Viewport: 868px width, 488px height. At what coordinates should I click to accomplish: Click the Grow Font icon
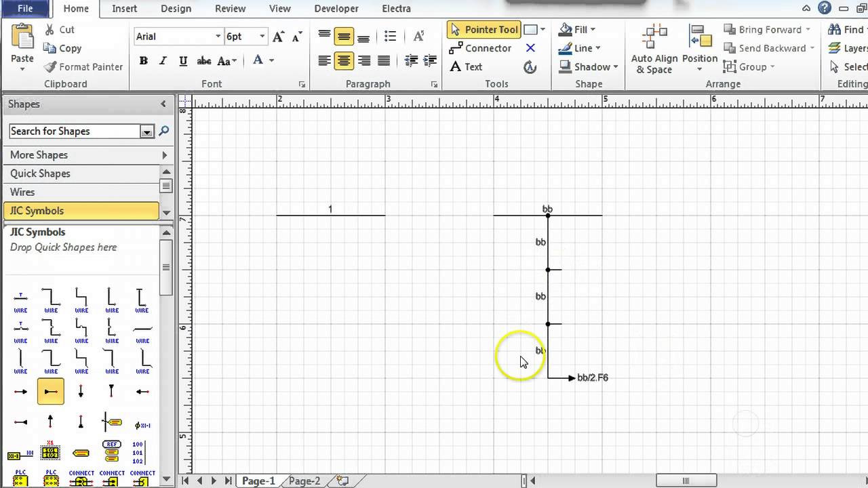tap(278, 37)
